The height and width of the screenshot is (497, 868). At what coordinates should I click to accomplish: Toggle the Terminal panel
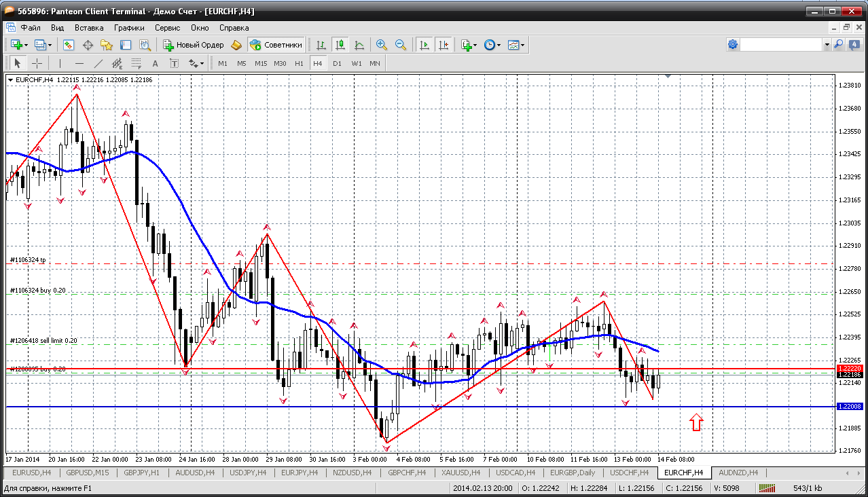126,45
